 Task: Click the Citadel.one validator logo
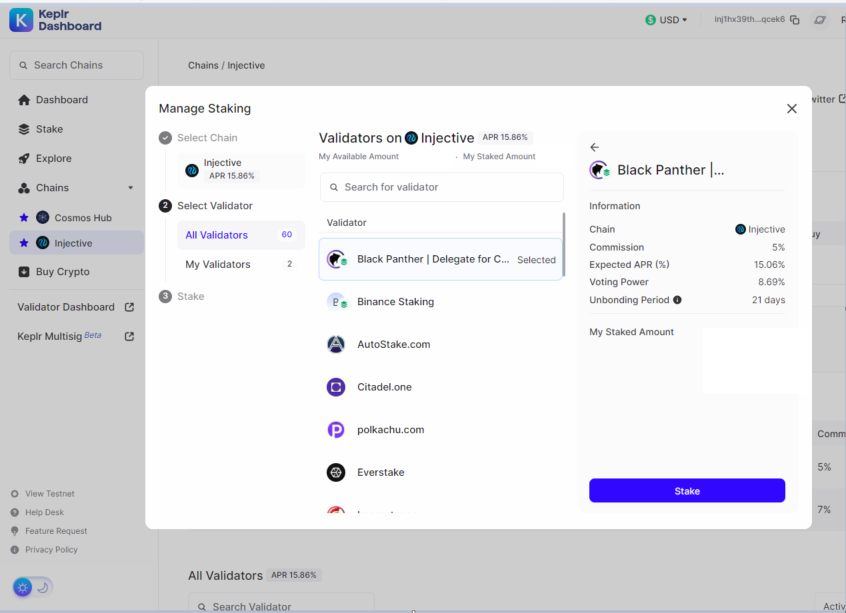pyautogui.click(x=336, y=387)
